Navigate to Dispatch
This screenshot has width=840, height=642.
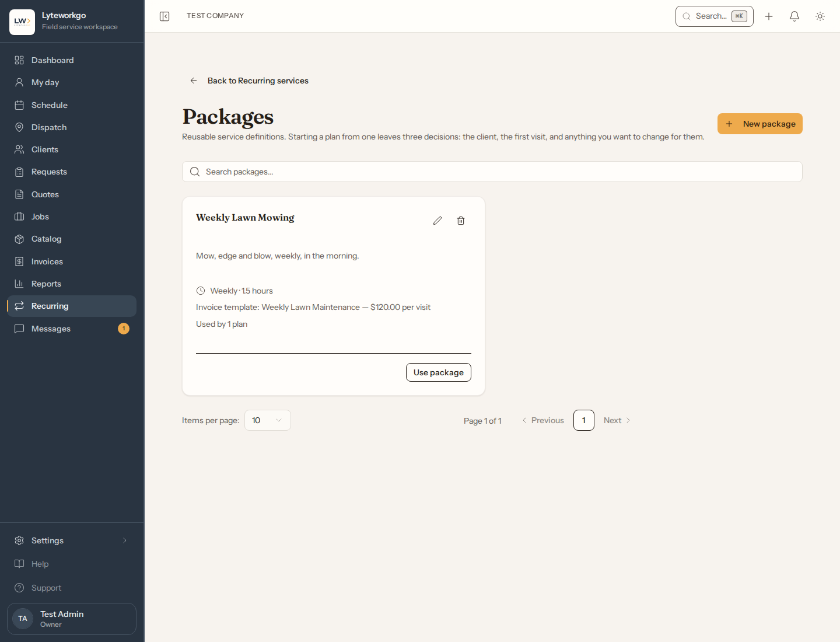tap(72, 127)
